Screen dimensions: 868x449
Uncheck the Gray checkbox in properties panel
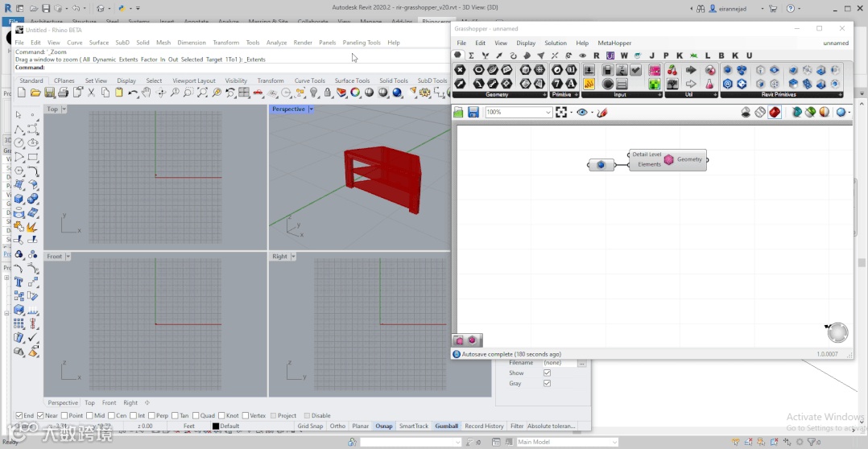(547, 384)
